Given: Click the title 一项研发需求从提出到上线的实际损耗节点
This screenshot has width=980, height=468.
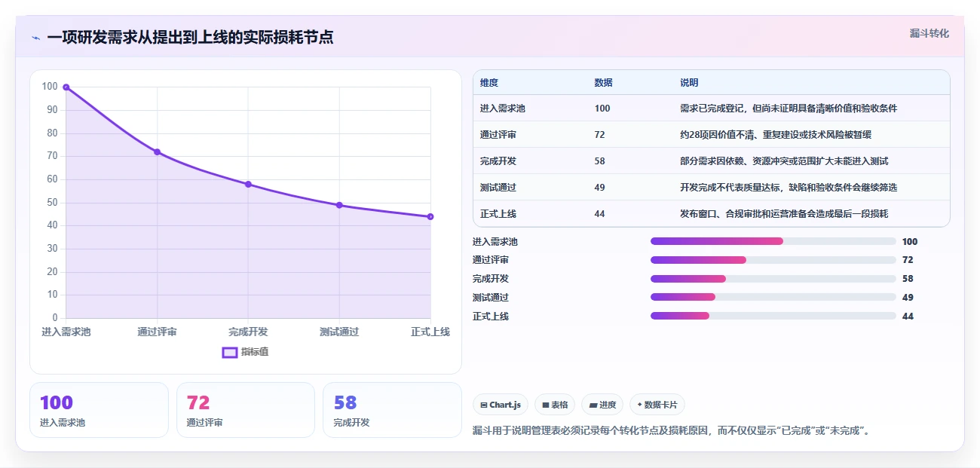Looking at the screenshot, I should tap(190, 37).
